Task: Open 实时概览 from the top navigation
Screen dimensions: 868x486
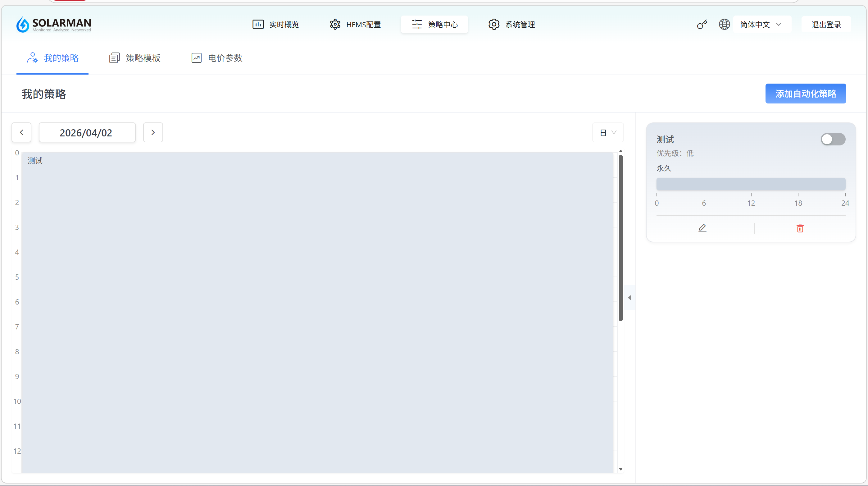Action: [x=276, y=25]
